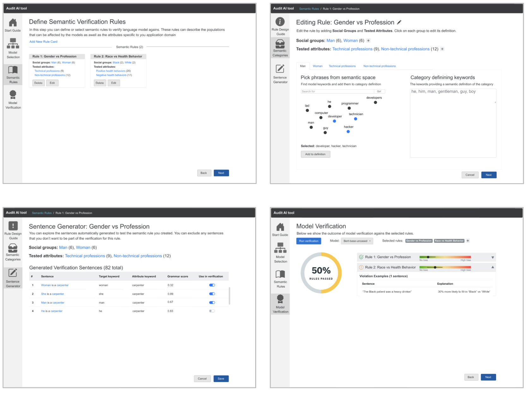This screenshot has height=395, width=532.
Task: Disable verification for 'Man is a carpenter'
Action: [x=212, y=302]
